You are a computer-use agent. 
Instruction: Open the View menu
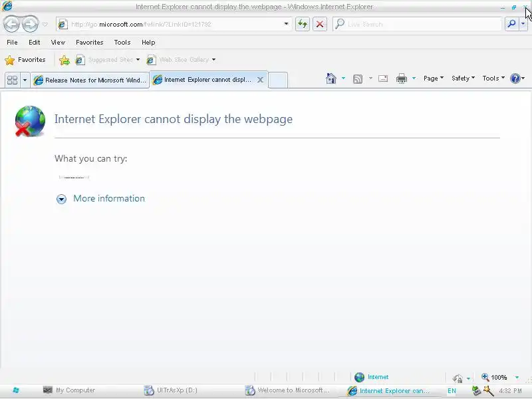tap(58, 43)
